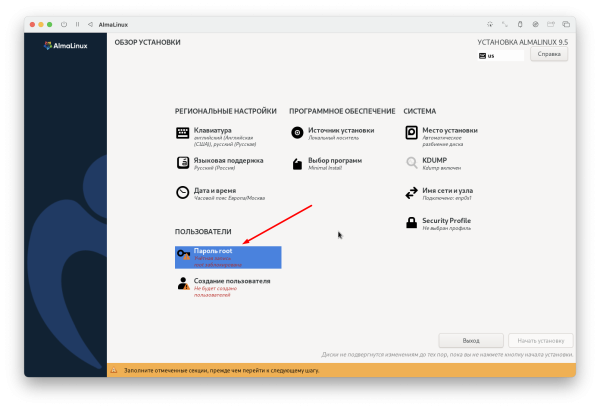Click the capture-input icon in VM toolbar
This screenshot has width=600, height=409.
490,24
